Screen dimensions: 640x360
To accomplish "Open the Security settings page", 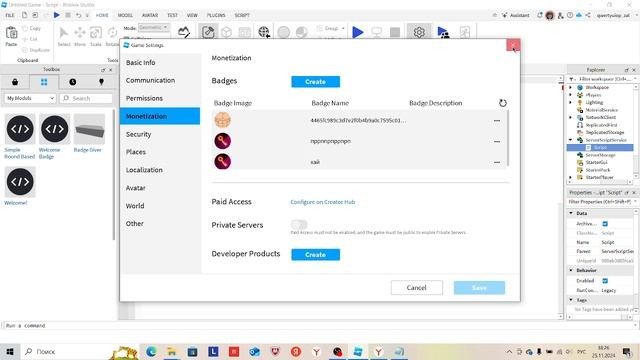I will tap(160, 134).
